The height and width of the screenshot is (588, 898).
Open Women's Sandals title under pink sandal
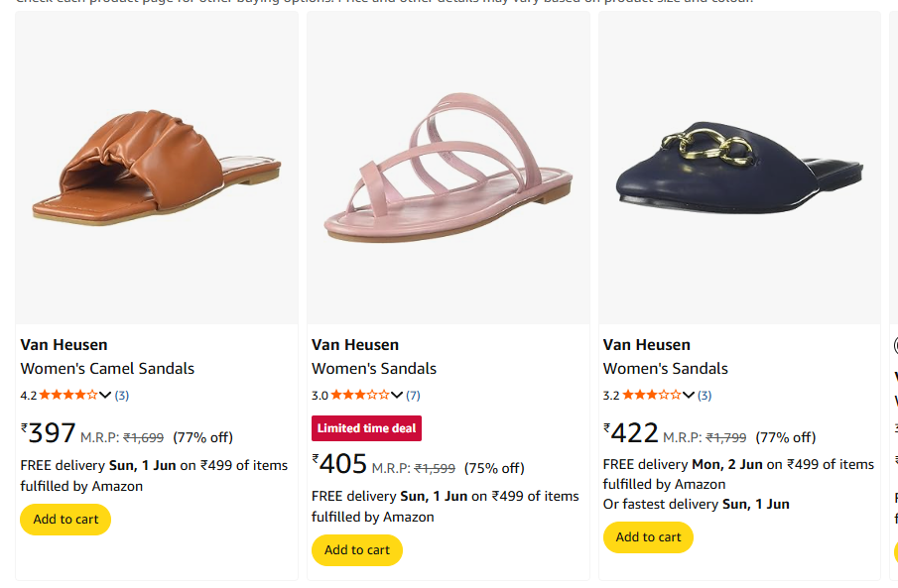(x=374, y=368)
